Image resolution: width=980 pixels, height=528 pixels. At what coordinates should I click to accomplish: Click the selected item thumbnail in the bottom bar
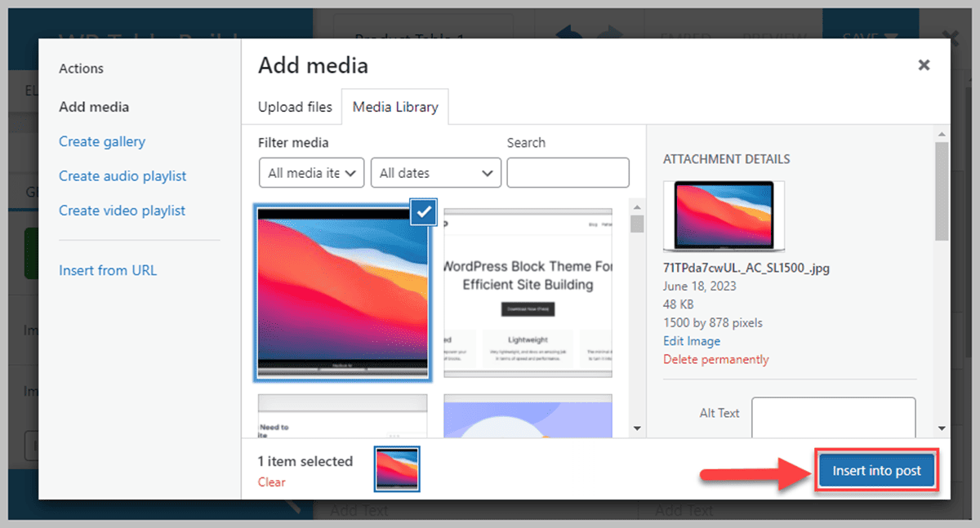(396, 468)
